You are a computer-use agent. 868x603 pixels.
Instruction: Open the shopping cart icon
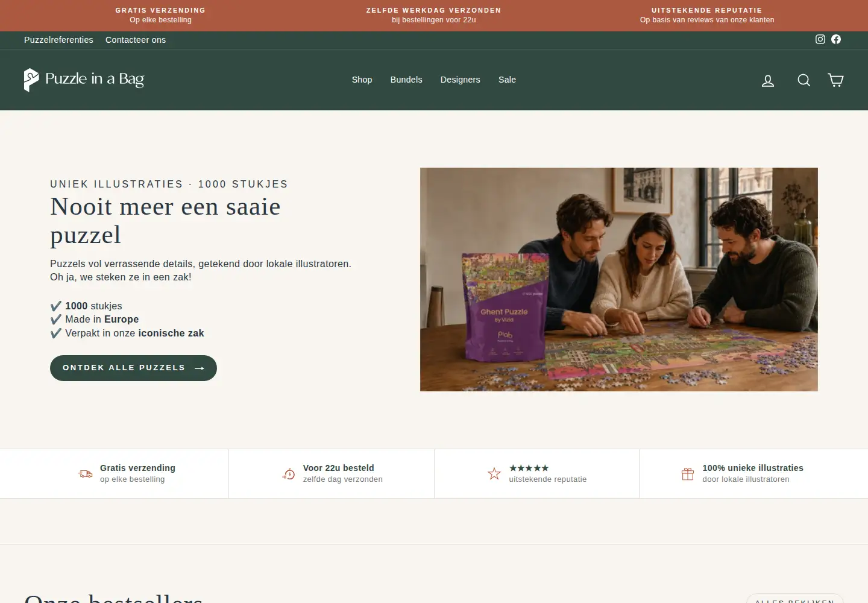pos(835,80)
